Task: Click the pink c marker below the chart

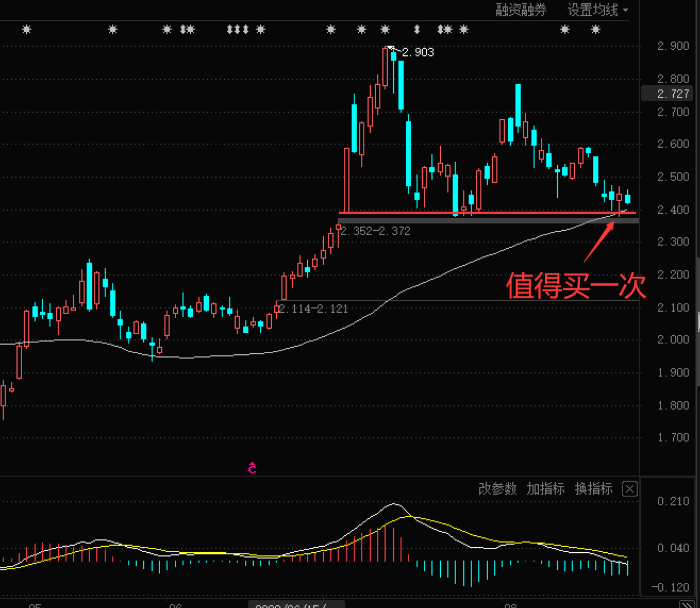Action: pos(252,469)
